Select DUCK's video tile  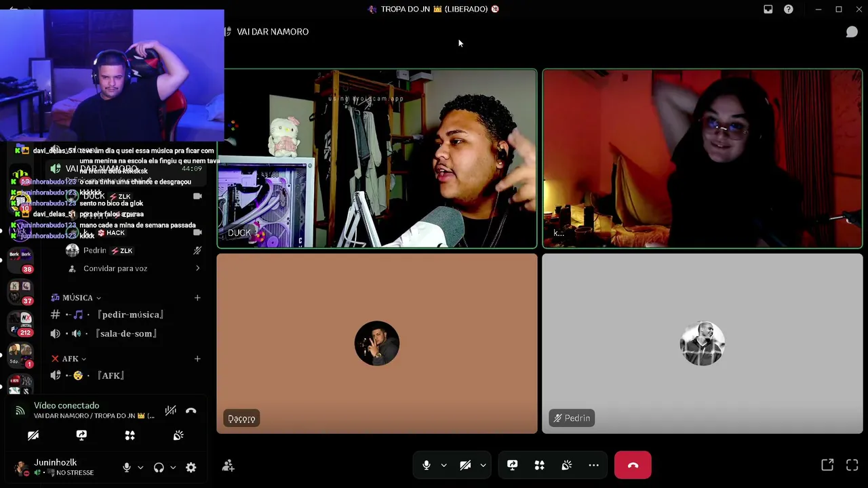pos(377,159)
